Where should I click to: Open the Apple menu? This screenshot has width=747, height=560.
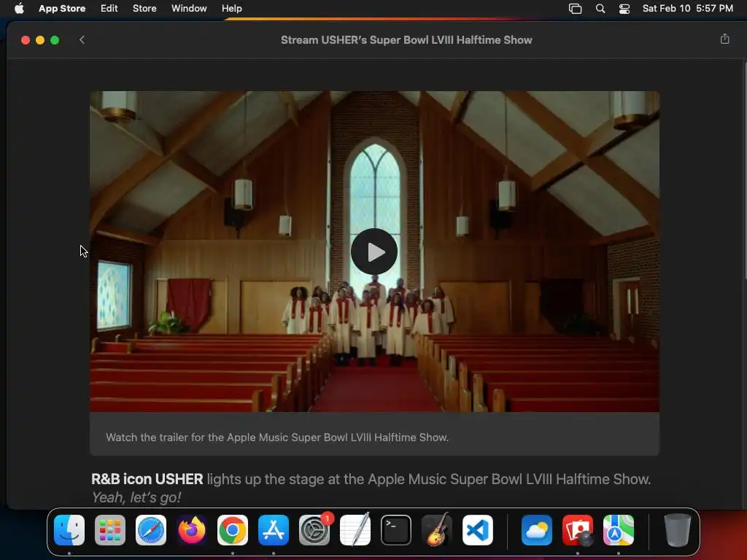coord(19,9)
